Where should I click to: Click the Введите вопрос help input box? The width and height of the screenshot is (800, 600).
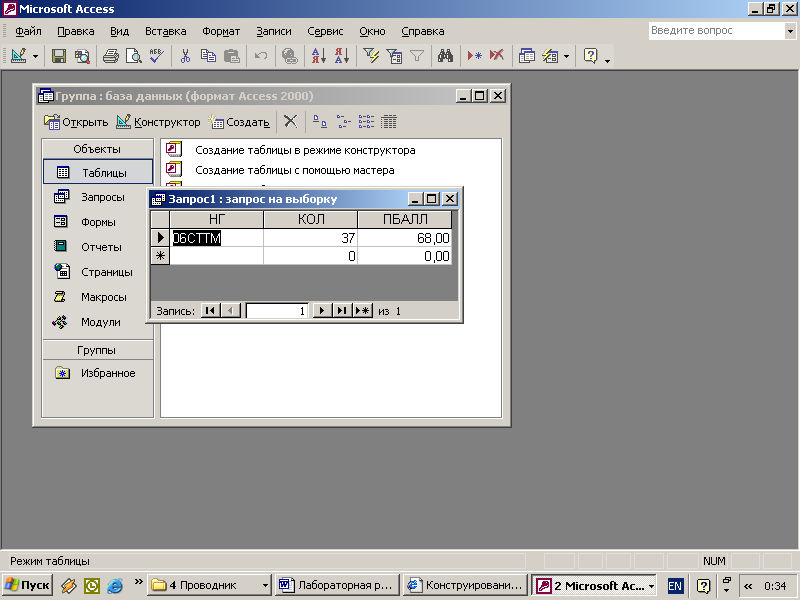coord(716,31)
